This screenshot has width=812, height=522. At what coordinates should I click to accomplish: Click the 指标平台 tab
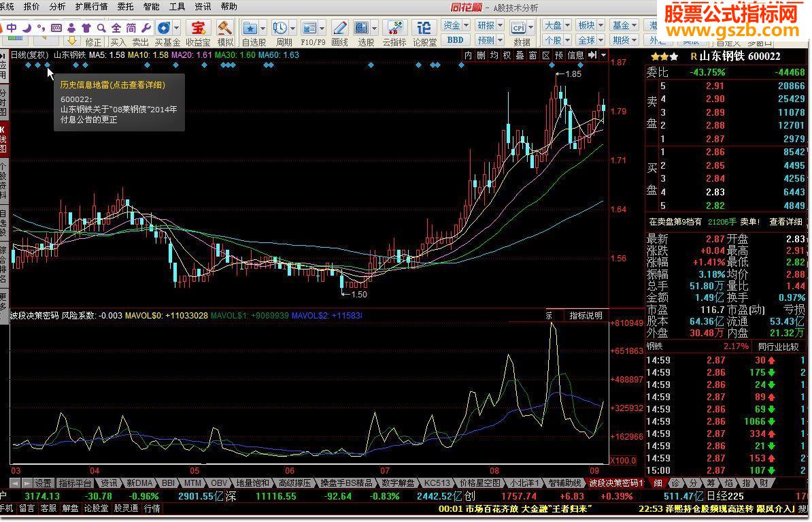pos(75,483)
